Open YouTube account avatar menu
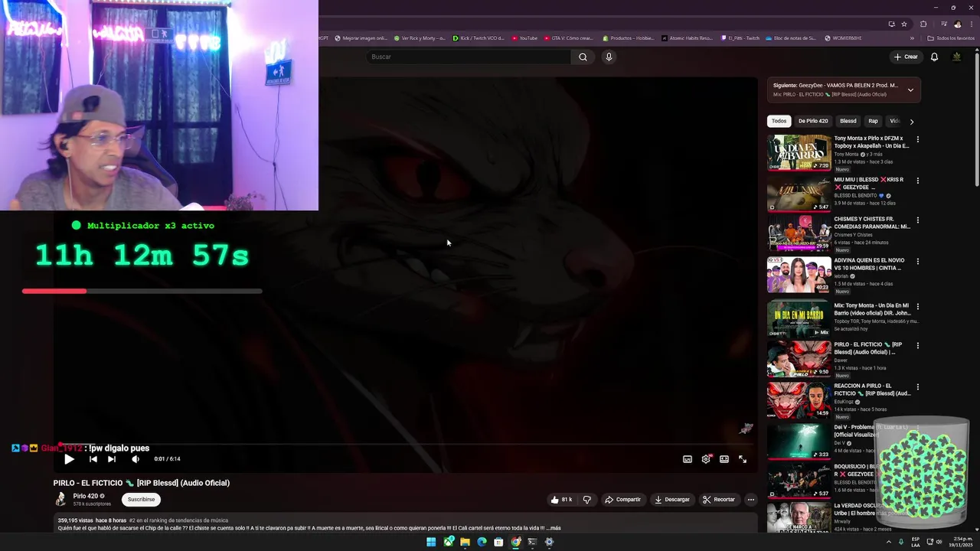 click(x=956, y=57)
